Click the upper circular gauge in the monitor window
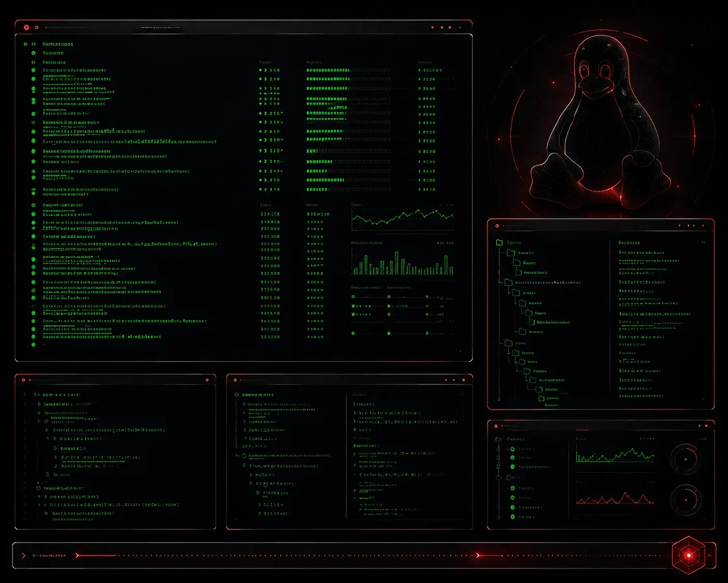 (686, 459)
